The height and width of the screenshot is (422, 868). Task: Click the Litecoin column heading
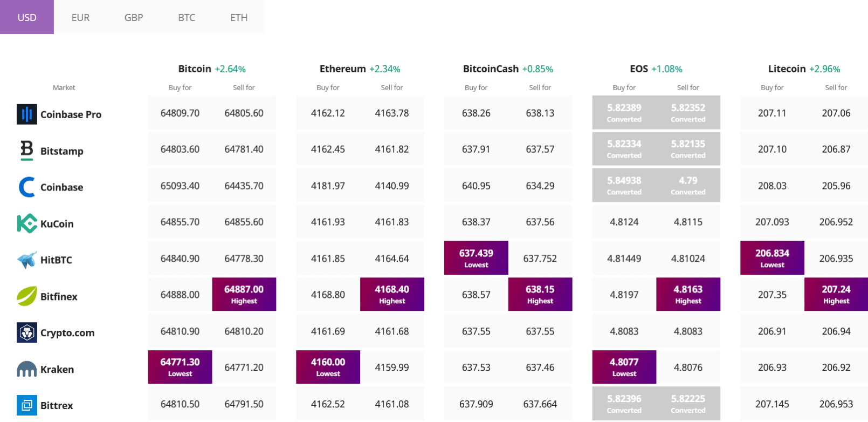tap(787, 69)
